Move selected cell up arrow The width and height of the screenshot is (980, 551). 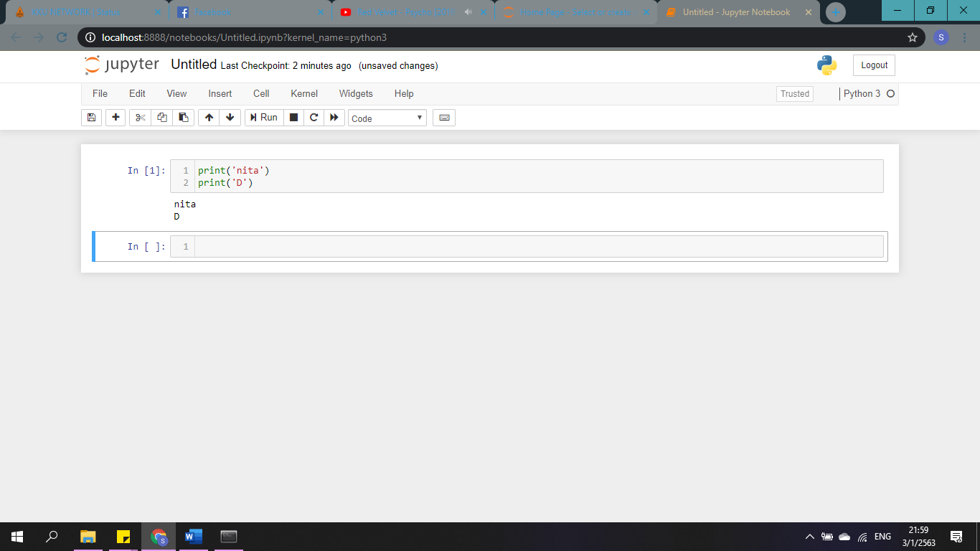point(208,118)
